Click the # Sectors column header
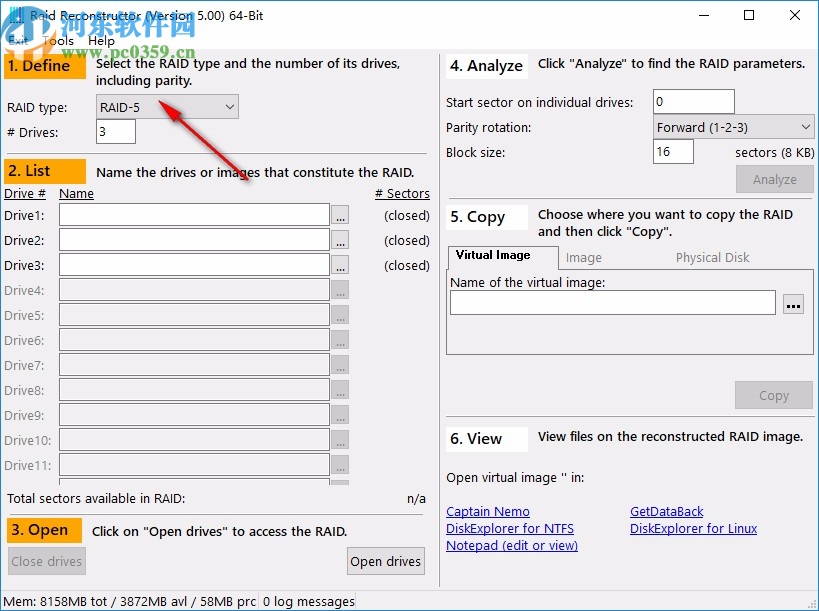 (x=402, y=194)
